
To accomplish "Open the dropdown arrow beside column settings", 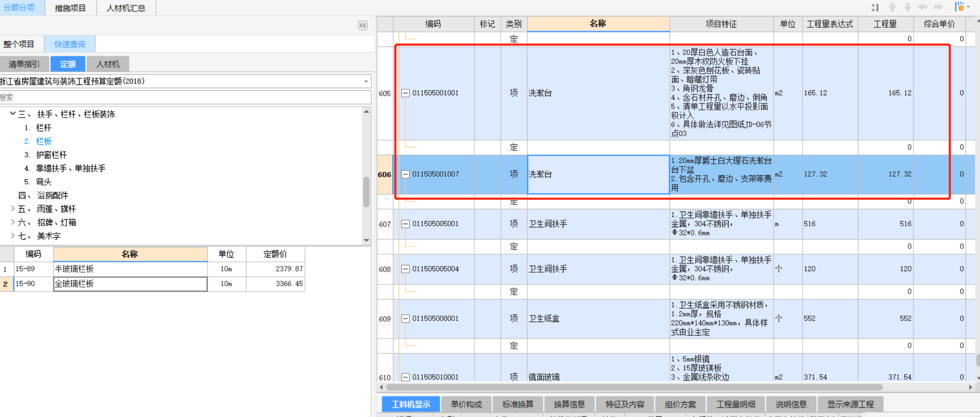I will pos(969,7).
